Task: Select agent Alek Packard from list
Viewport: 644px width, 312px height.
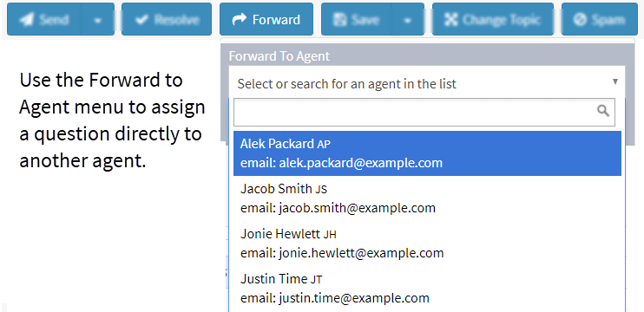Action: pos(427,153)
